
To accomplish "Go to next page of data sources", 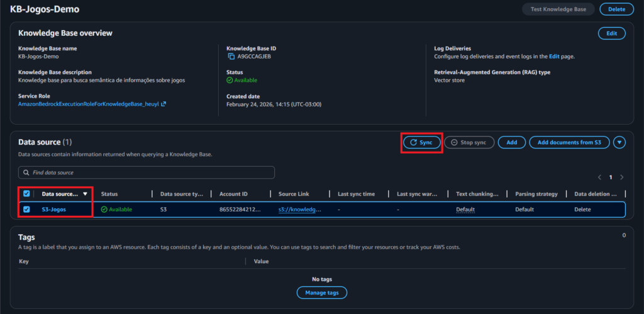I will (622, 177).
